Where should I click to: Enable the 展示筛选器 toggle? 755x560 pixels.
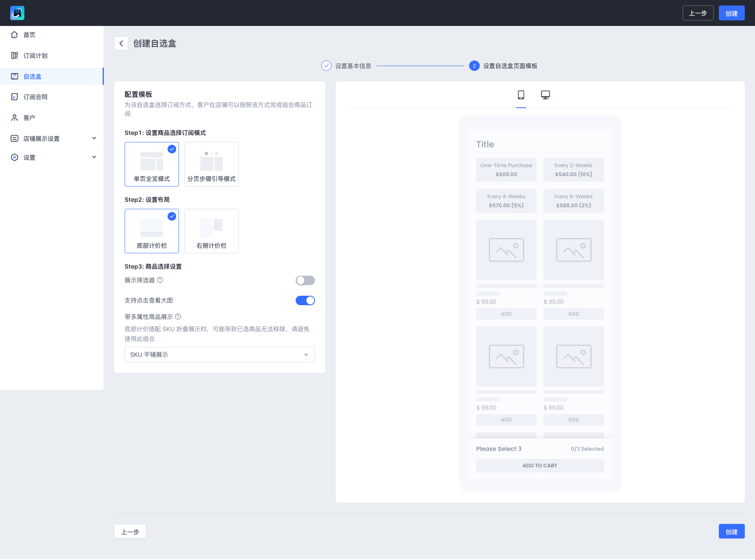tap(305, 280)
